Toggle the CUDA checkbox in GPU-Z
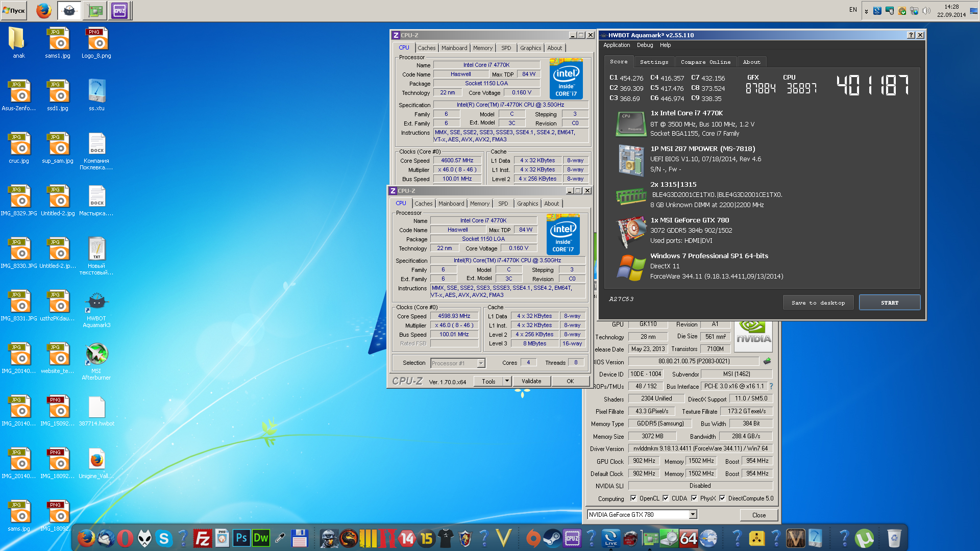Screen dimensions: 980x551 pos(666,498)
